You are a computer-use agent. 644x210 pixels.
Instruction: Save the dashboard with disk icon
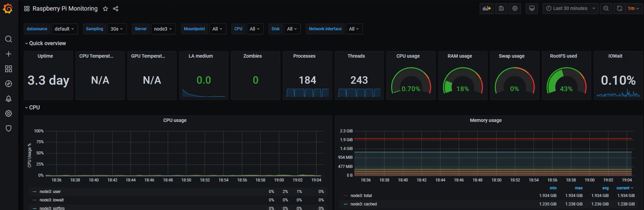501,8
